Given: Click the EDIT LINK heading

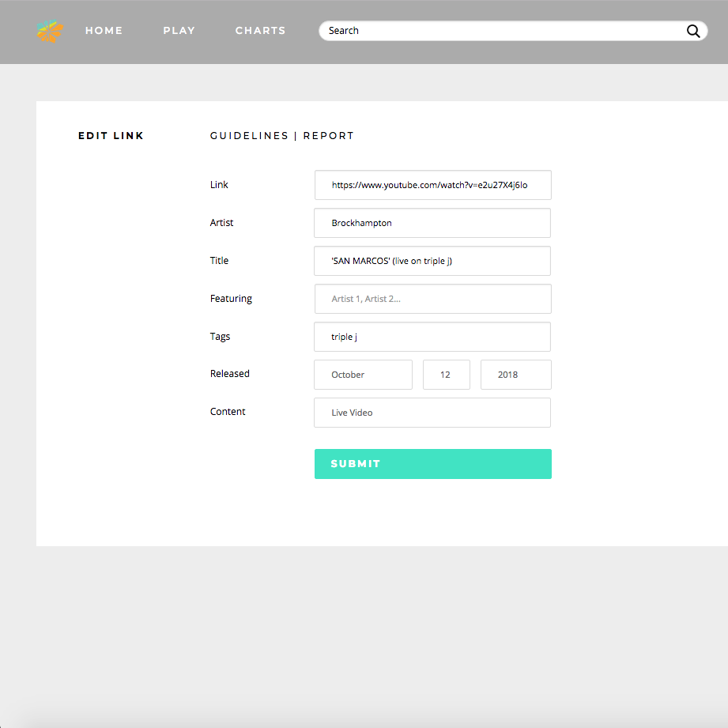Looking at the screenshot, I should 111,135.
